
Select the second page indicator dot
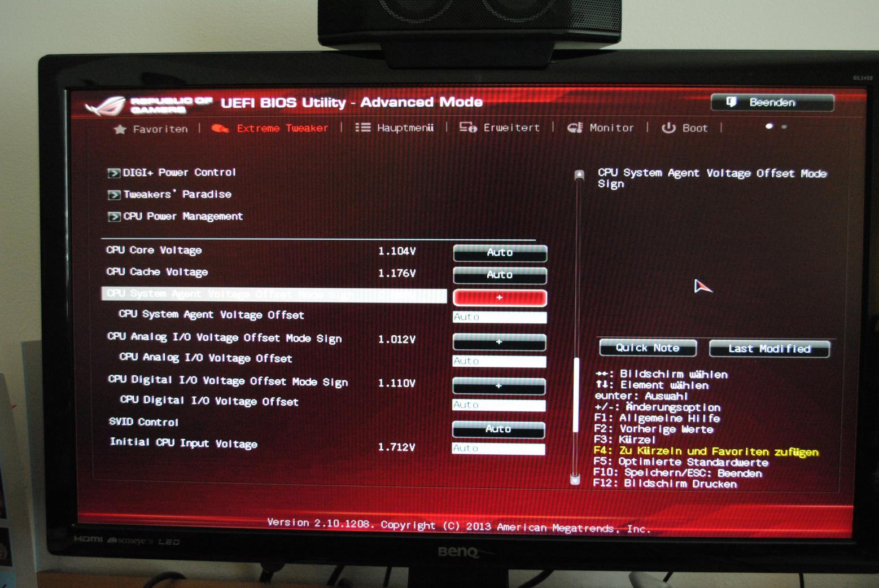(784, 126)
